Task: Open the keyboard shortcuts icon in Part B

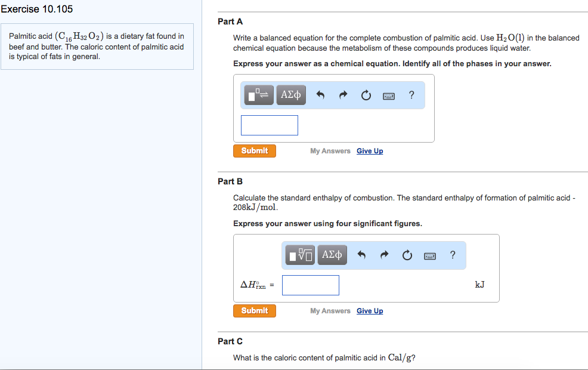Action: pos(429,255)
